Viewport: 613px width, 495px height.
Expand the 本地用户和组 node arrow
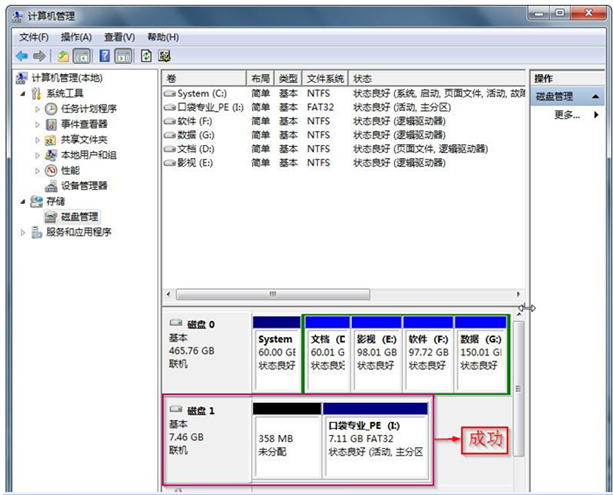point(38,156)
